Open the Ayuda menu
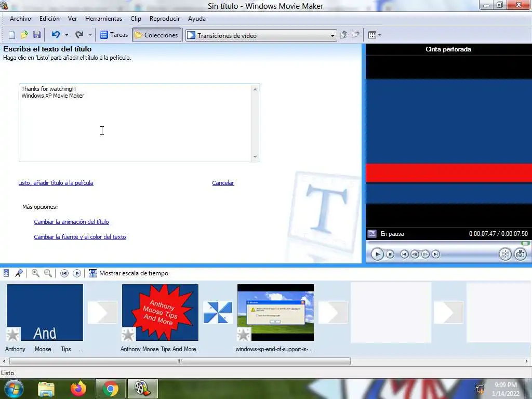 tap(197, 19)
